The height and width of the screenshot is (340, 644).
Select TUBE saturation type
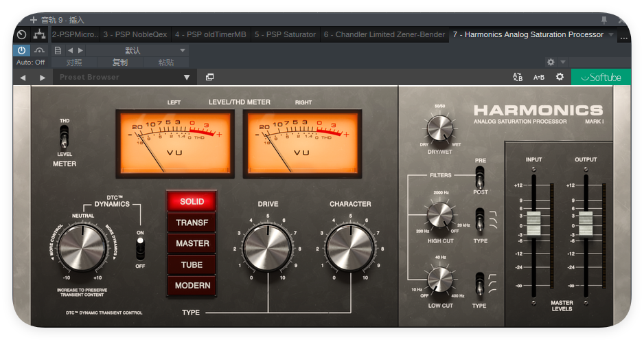[192, 264]
